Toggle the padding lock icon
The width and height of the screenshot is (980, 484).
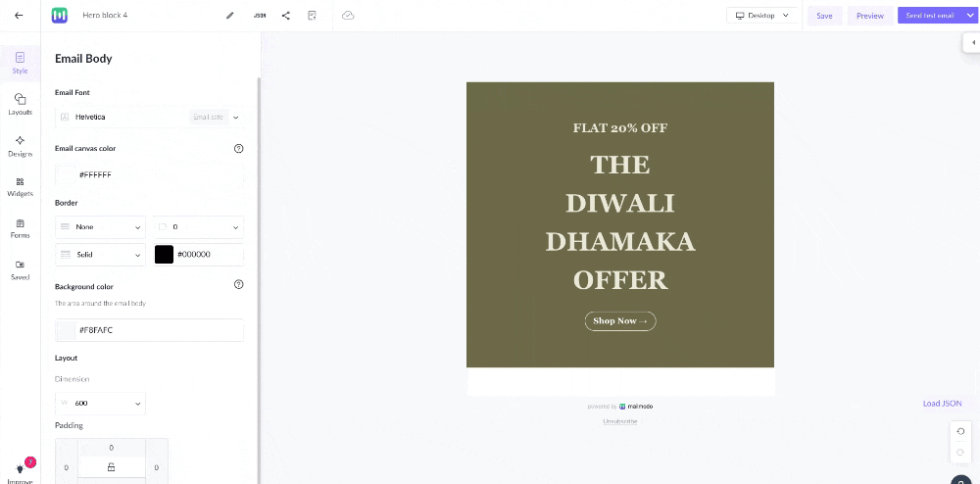pyautogui.click(x=112, y=467)
